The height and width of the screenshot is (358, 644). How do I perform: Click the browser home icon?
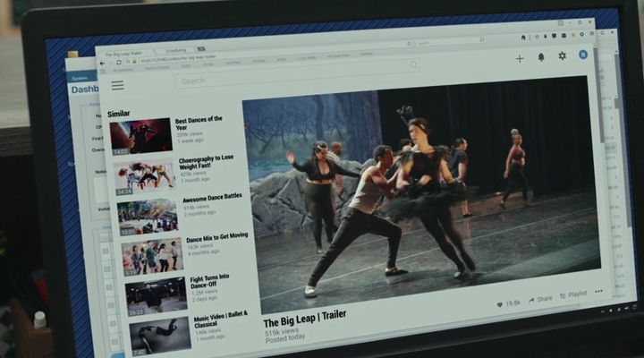[x=523, y=38]
